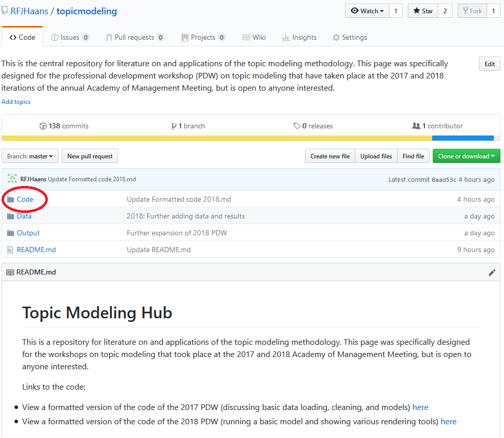Click the Create new file button
Screen dimensions: 504x438
[330, 156]
